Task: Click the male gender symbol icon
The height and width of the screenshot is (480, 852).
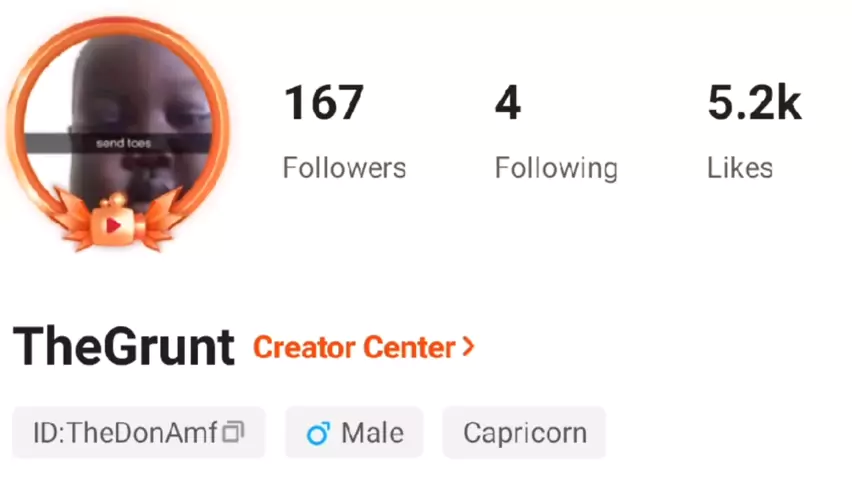Action: point(318,433)
